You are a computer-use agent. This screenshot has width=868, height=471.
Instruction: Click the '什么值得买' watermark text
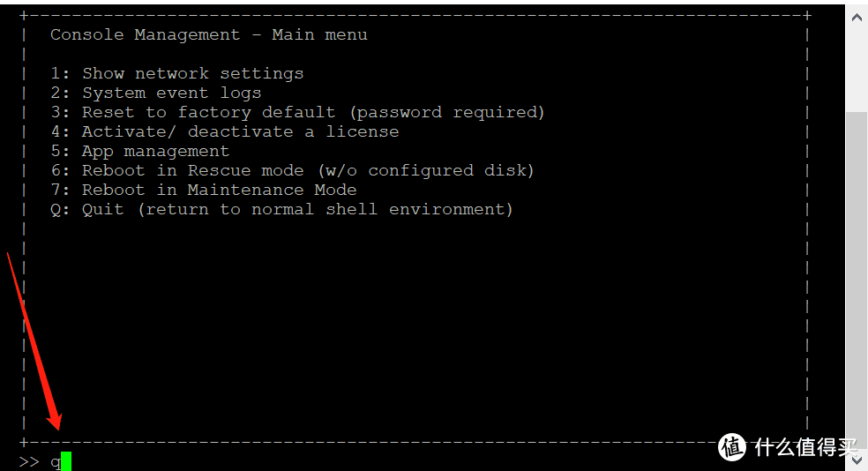click(805, 447)
